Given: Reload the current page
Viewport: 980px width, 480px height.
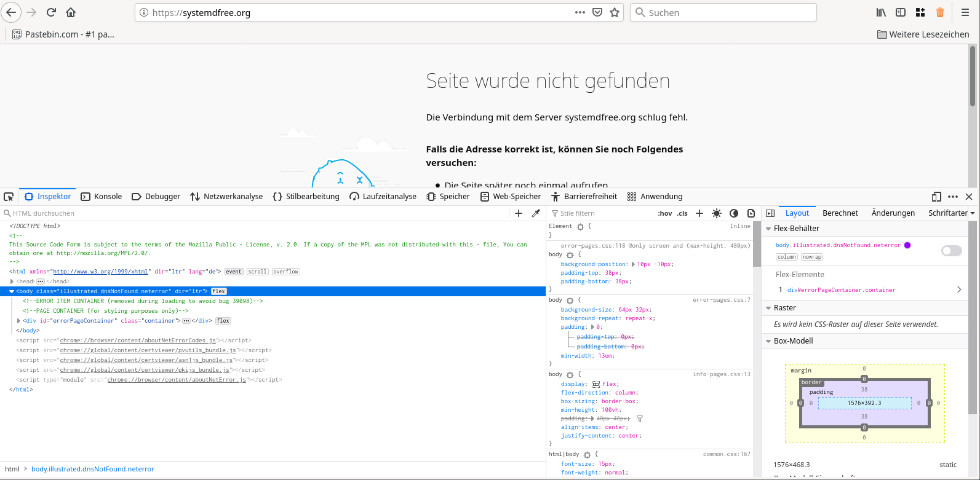Looking at the screenshot, I should click(51, 12).
